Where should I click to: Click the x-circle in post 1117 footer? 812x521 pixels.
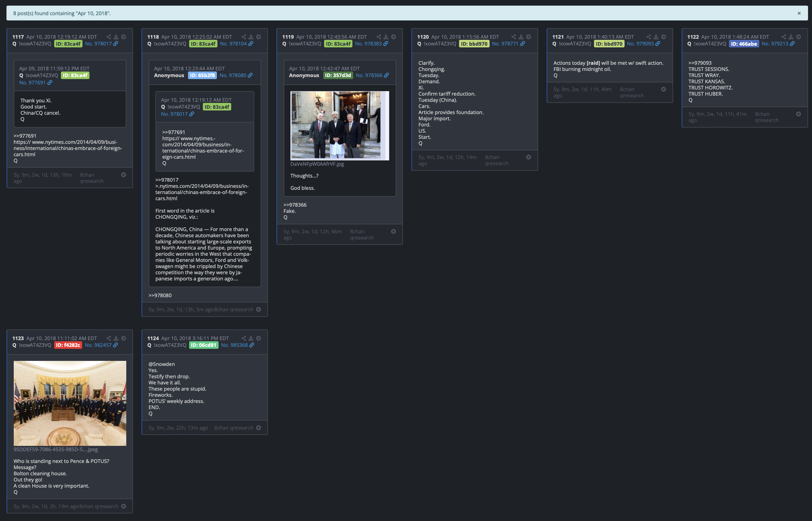pos(123,175)
